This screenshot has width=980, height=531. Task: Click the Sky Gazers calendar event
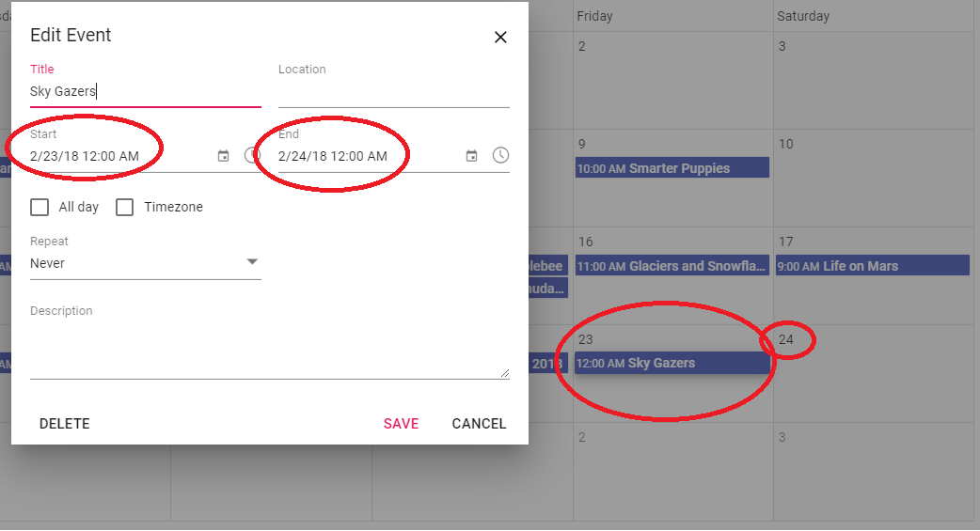point(672,364)
